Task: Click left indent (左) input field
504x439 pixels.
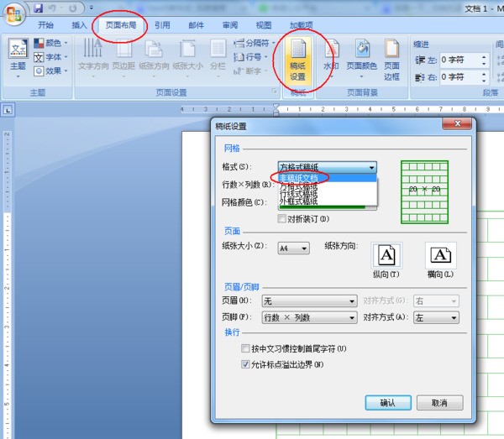Action: [x=459, y=60]
